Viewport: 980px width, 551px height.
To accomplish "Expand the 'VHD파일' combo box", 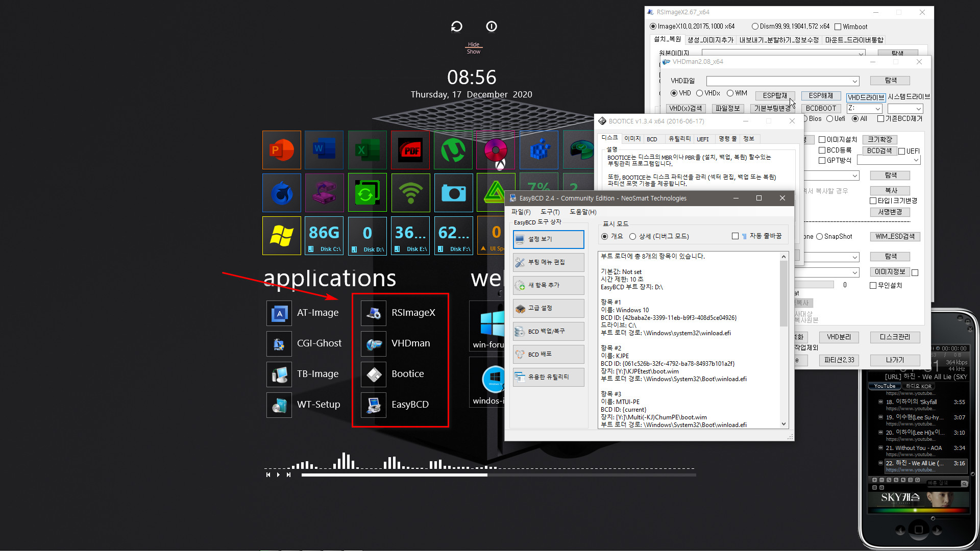I will click(x=854, y=81).
